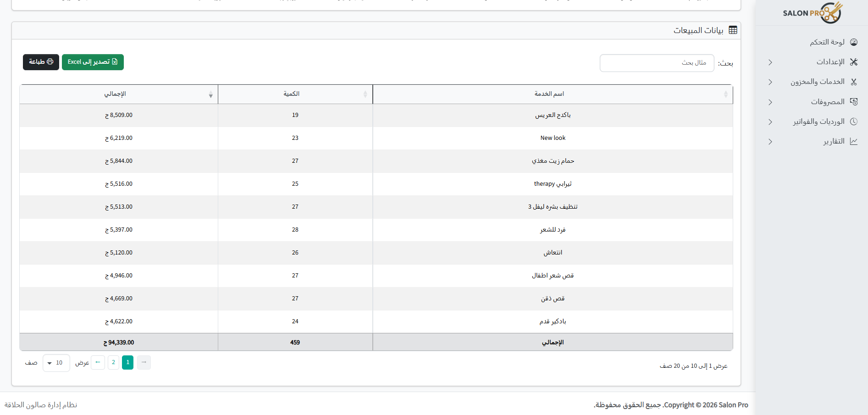
Task: Click the طباعة print button
Action: [41, 62]
